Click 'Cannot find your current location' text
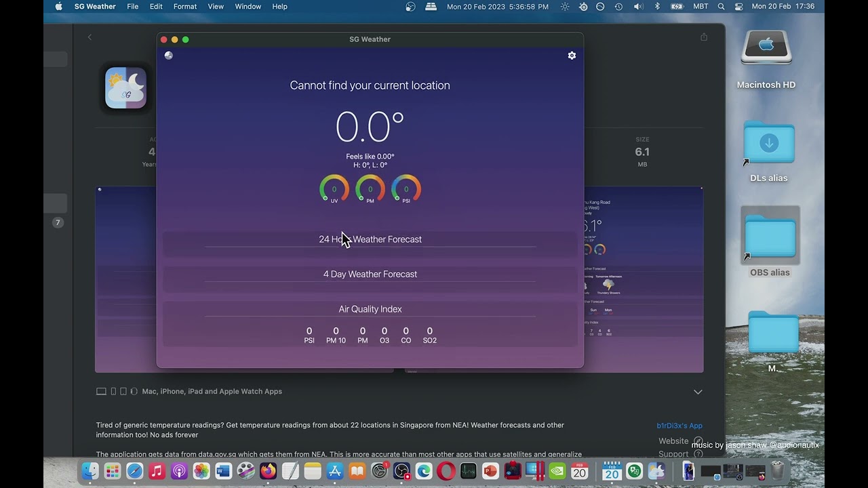 pyautogui.click(x=370, y=85)
